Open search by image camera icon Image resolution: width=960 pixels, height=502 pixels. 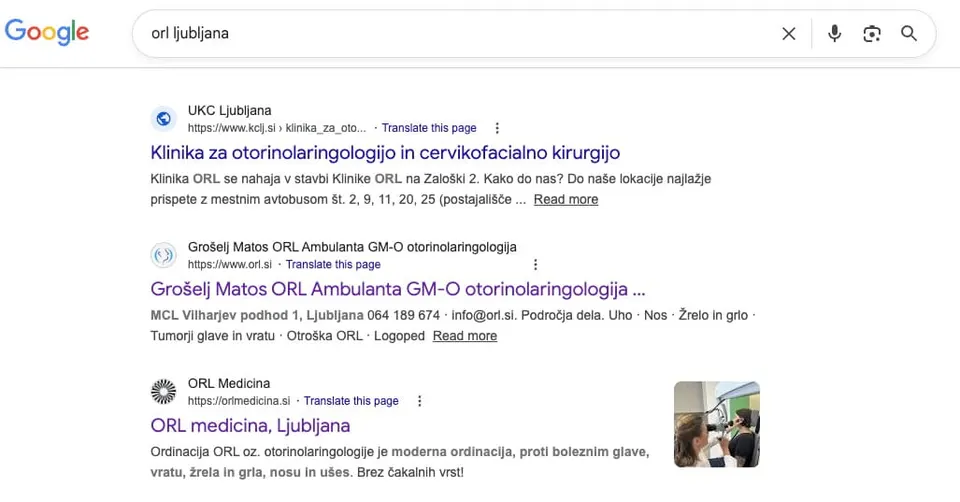(x=872, y=34)
